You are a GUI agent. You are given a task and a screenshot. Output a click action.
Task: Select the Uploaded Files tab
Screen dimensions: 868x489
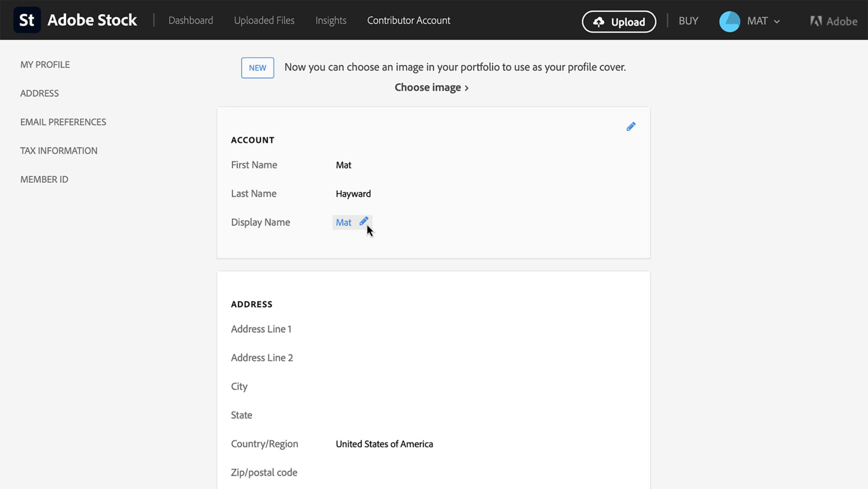[x=264, y=20]
